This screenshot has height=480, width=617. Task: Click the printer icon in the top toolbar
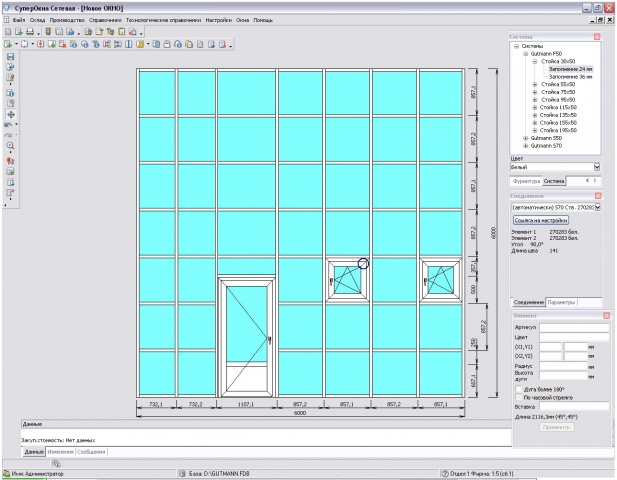tap(30, 32)
